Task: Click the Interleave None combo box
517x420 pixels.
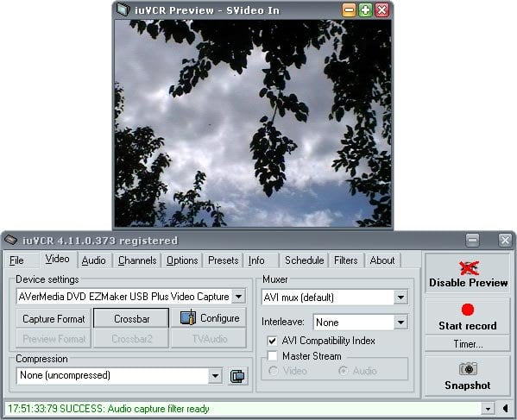Action: 361,323
